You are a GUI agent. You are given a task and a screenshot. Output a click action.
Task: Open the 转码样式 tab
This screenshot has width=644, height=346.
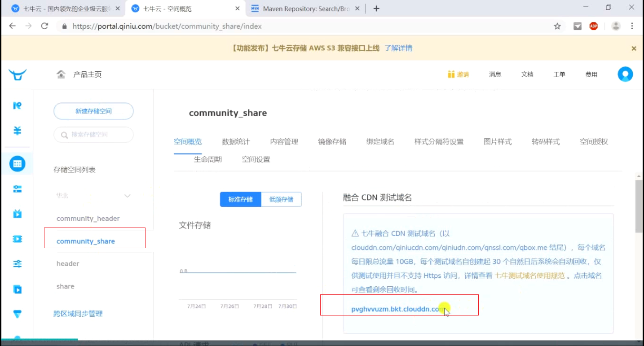[546, 142]
